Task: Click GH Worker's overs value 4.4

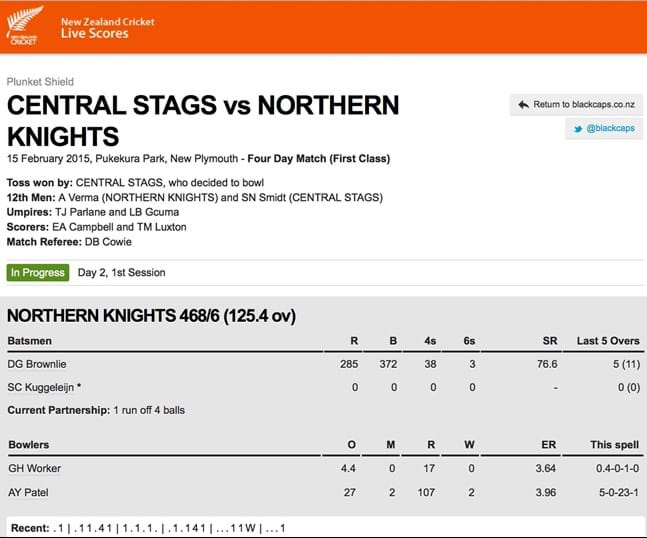Action: 348,468
